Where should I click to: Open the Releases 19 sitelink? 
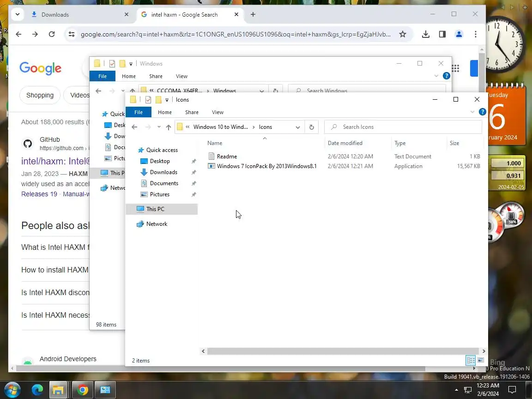coord(39,194)
